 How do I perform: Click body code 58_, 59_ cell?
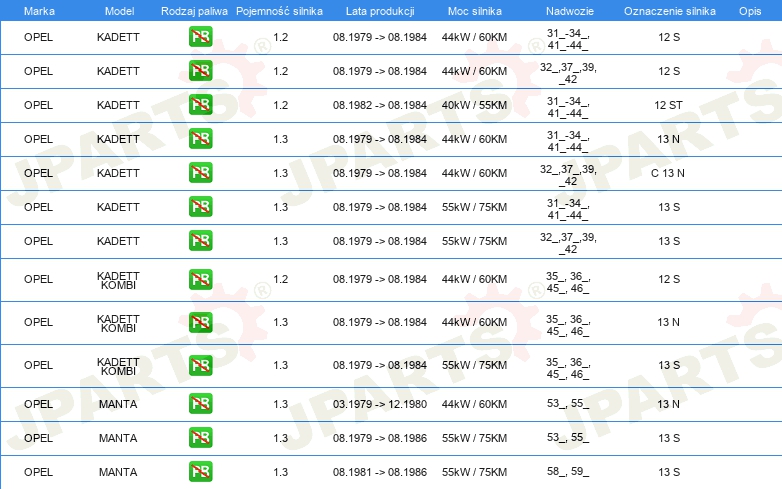click(x=568, y=471)
